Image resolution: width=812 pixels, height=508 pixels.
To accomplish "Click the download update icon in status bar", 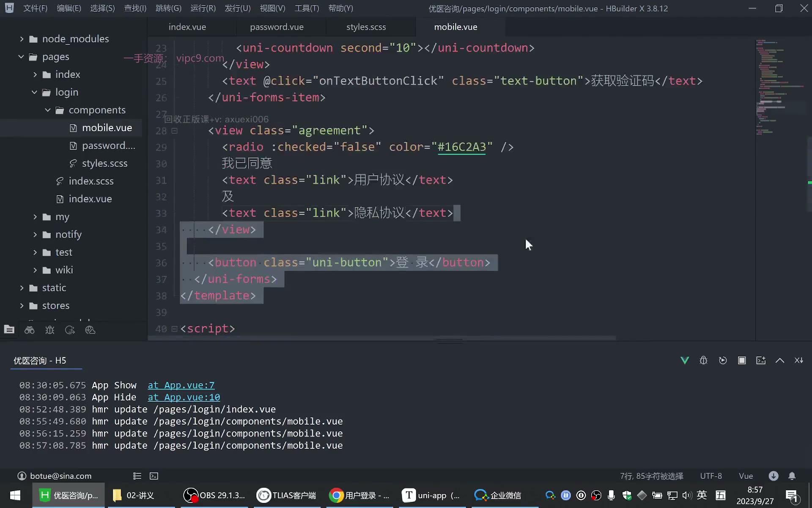I will coord(774,476).
